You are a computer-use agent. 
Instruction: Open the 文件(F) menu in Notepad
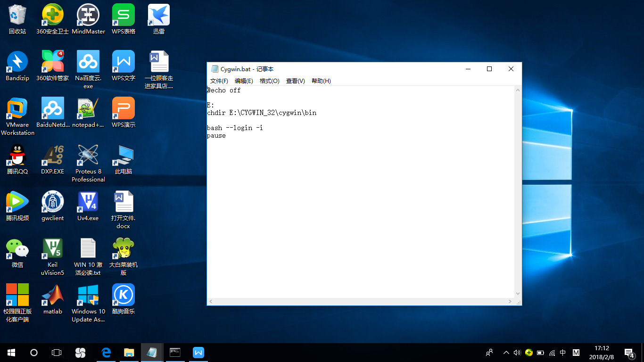[219, 81]
